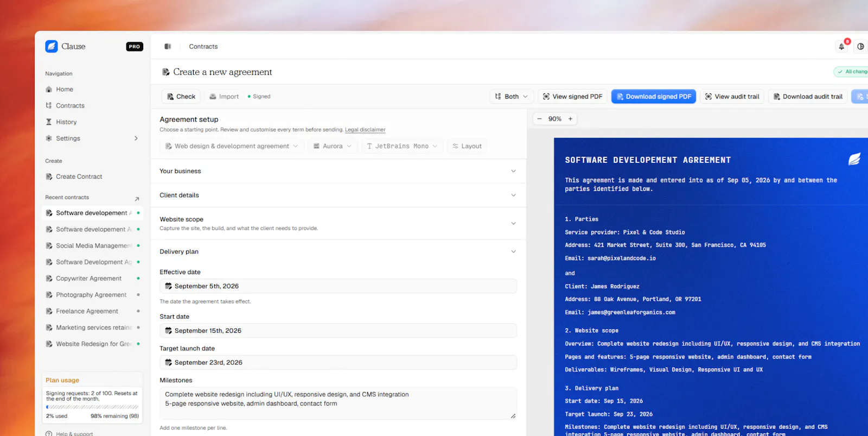Click the September 15th, 2026 start date field
868x436 pixels.
(x=338, y=331)
